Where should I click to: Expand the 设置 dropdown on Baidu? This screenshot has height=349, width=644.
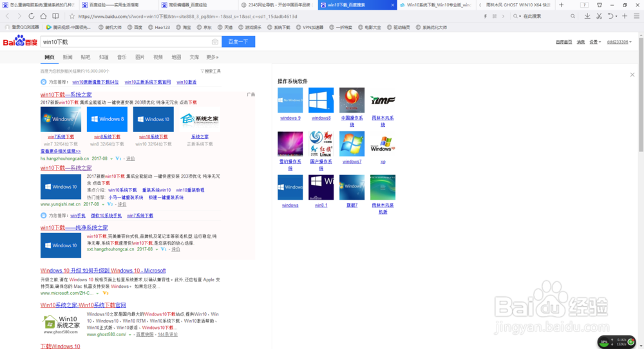coord(595,42)
